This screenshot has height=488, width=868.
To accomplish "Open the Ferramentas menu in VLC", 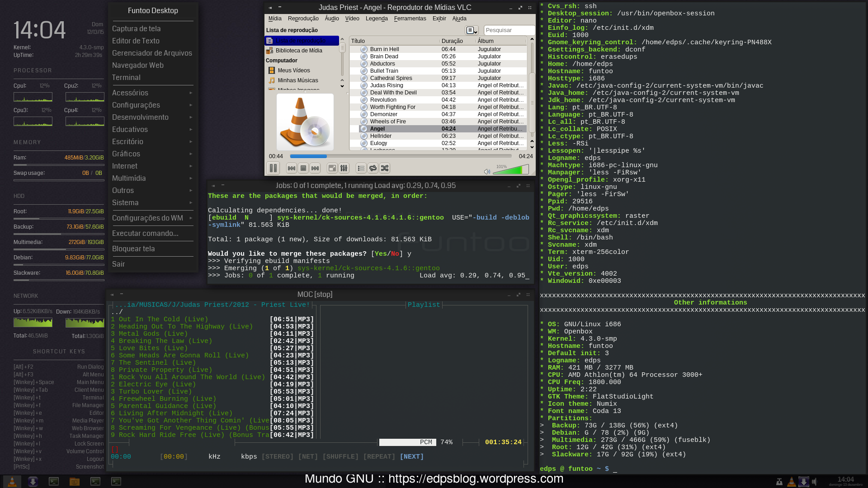I will pyautogui.click(x=410, y=19).
